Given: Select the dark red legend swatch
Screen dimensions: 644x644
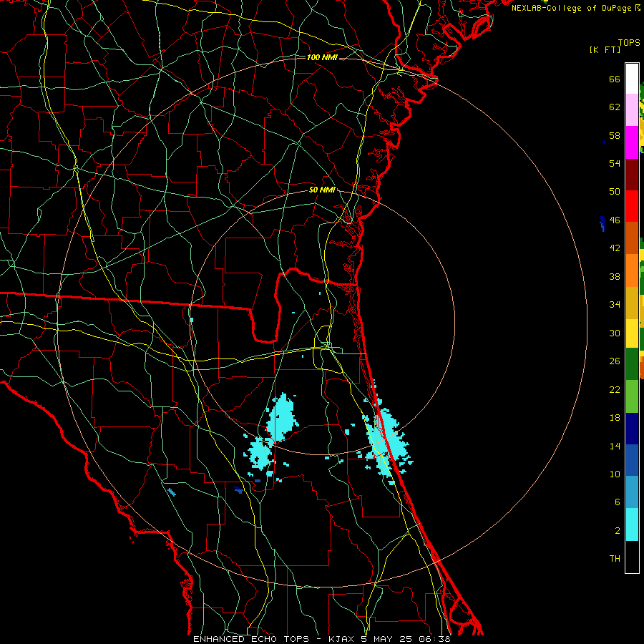Looking at the screenshot, I should [x=632, y=175].
